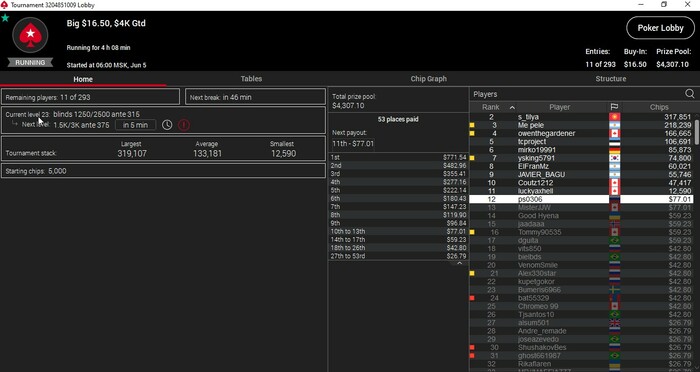Click the players list scrollbar
The width and height of the screenshot is (700, 372).
[x=697, y=132]
